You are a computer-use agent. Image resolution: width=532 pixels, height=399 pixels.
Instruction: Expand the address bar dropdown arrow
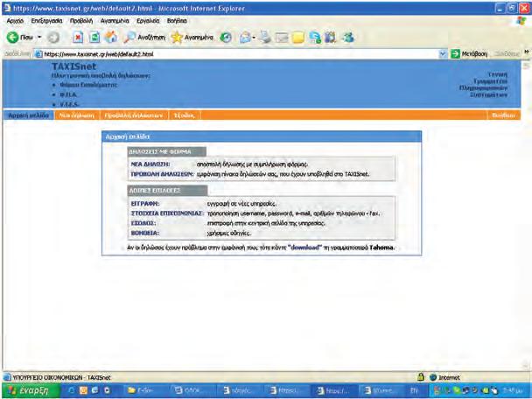443,54
